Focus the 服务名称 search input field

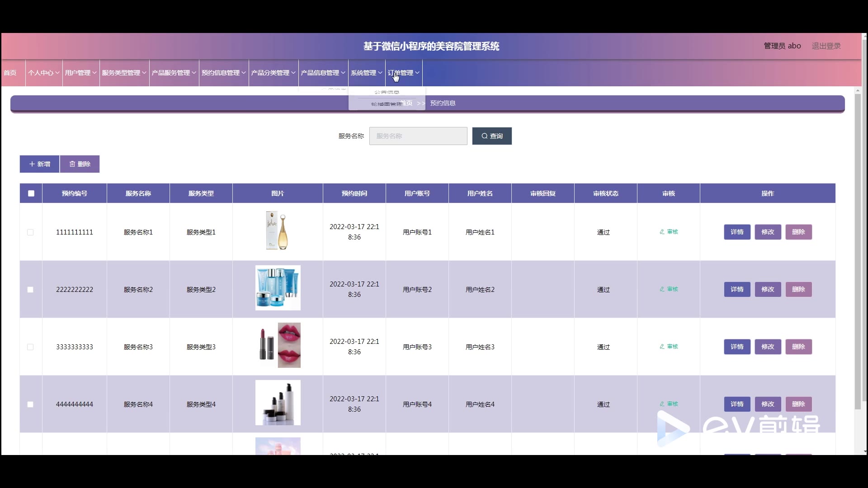pos(418,136)
